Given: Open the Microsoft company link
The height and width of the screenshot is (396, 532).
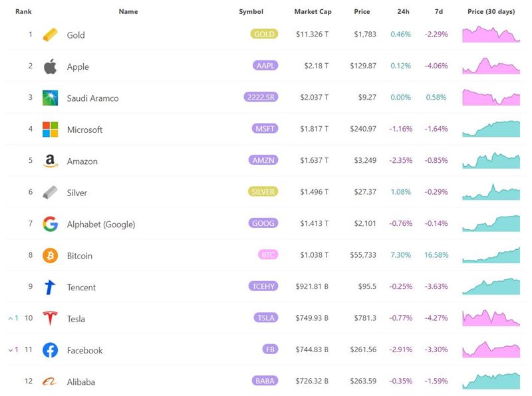Looking at the screenshot, I should click(x=84, y=130).
